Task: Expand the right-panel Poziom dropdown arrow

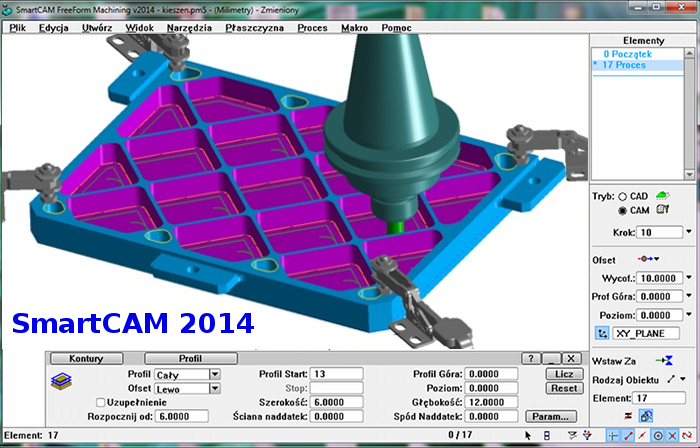Action: click(x=689, y=315)
